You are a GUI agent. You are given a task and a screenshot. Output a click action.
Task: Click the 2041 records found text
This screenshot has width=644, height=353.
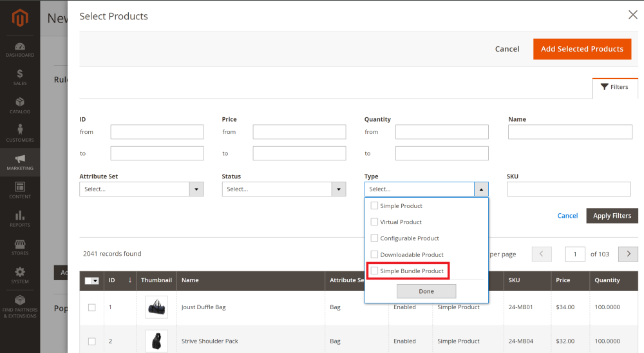[x=112, y=254]
